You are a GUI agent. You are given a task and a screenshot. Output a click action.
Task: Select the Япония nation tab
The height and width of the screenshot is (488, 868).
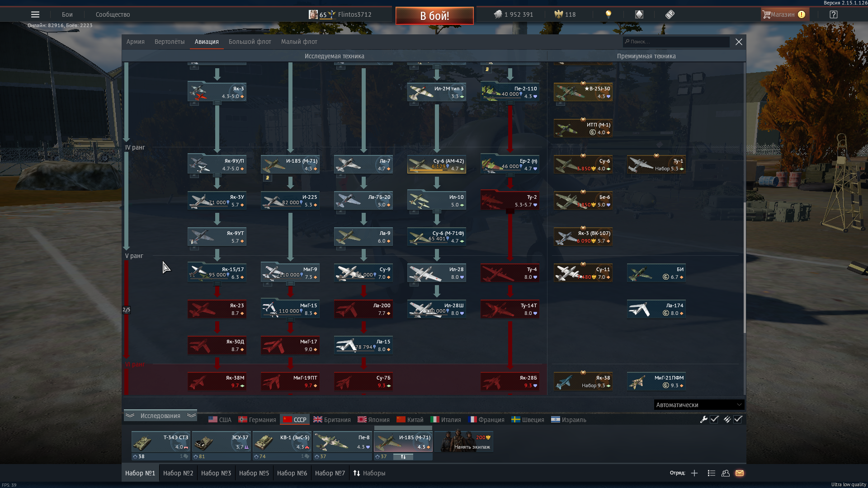coord(373,420)
